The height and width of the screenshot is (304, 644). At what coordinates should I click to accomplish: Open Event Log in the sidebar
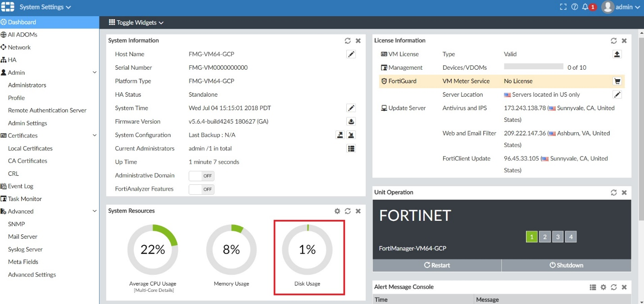tap(21, 186)
